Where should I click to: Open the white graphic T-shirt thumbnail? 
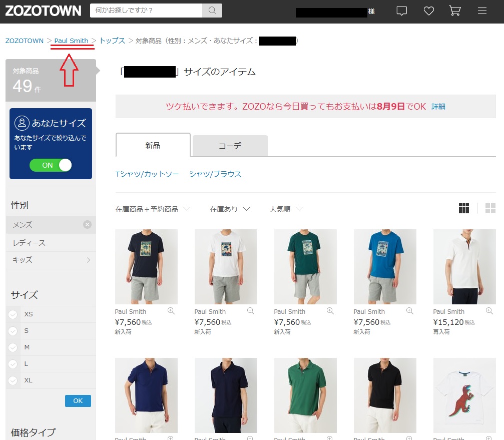click(226, 267)
